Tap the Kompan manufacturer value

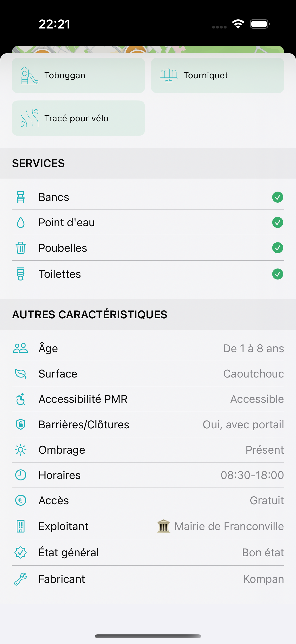tap(263, 579)
